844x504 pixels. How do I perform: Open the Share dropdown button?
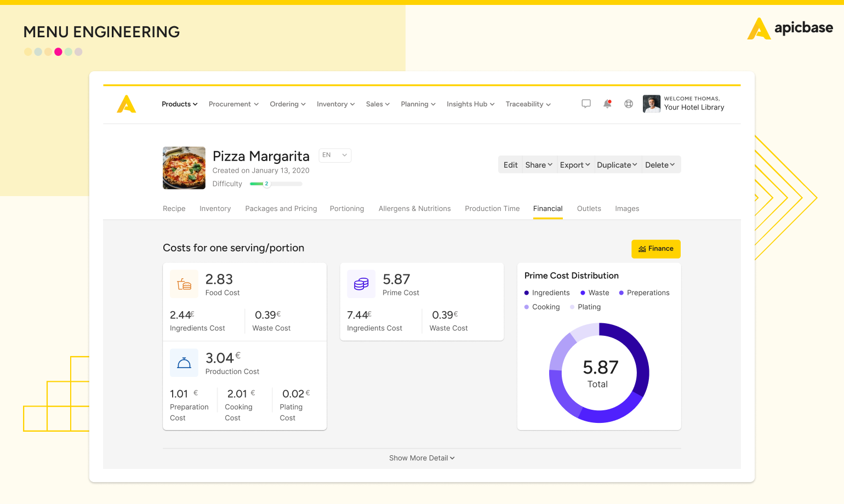(x=539, y=165)
